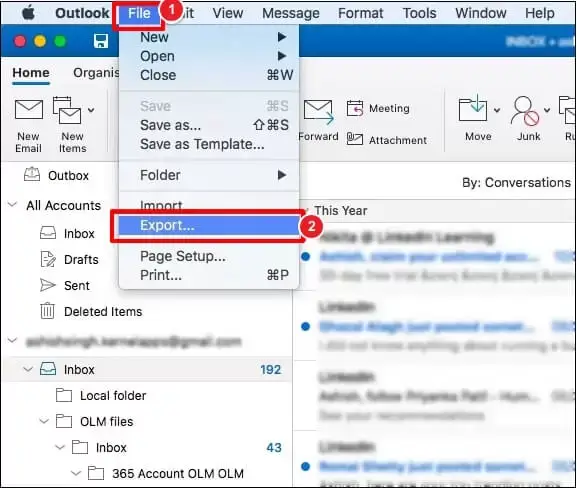This screenshot has height=489, width=577.
Task: Choose Print... from the File menu
Action: tap(209, 275)
